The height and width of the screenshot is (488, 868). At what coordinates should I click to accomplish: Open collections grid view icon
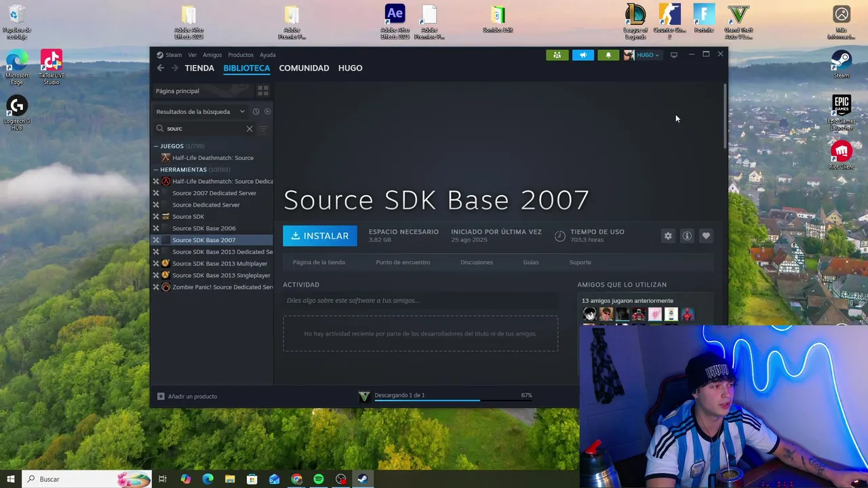tap(263, 91)
